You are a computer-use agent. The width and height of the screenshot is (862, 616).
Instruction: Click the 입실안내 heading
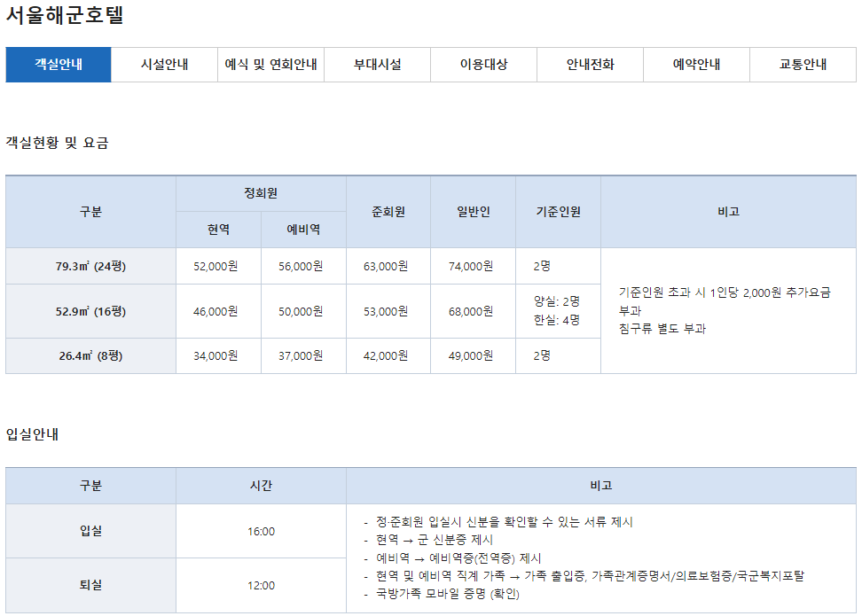point(33,434)
